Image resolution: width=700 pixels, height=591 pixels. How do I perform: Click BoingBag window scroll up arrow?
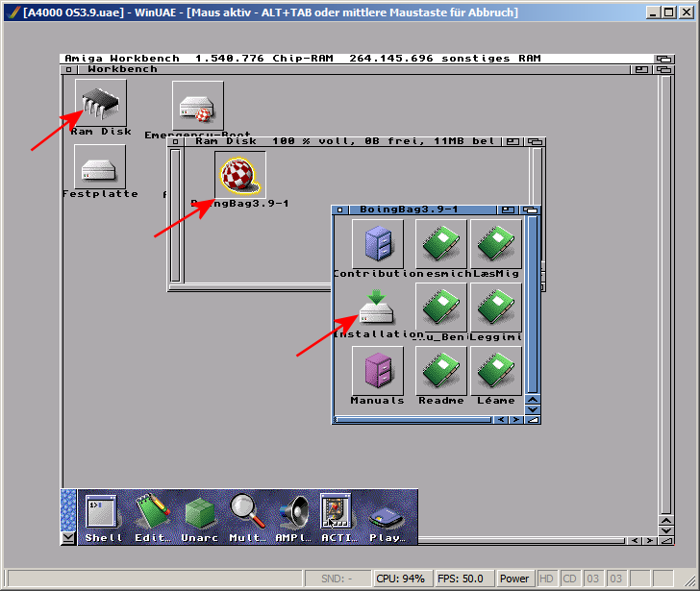point(532,400)
